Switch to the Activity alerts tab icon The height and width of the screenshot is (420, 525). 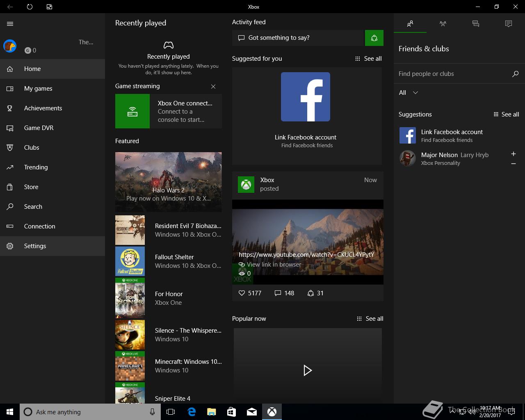[x=509, y=24]
